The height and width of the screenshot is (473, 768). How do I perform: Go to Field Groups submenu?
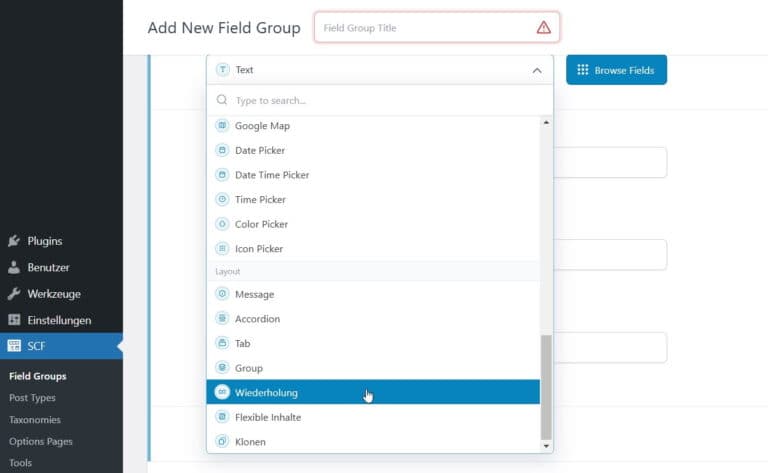(x=38, y=376)
